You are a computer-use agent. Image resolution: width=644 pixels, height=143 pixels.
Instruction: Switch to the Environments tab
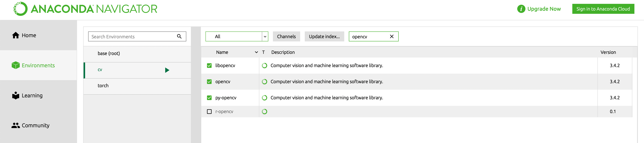coord(33,66)
